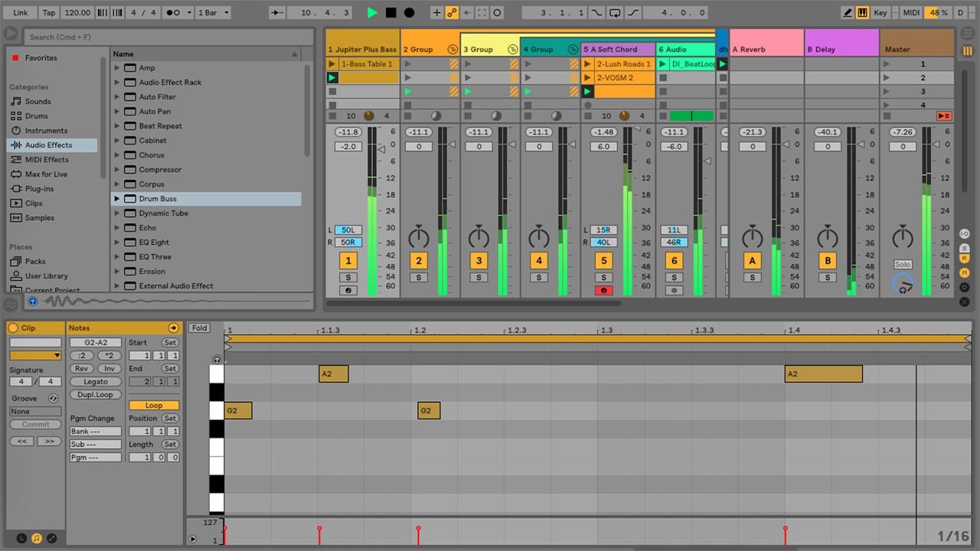
Task: Click in the browser search field
Action: 168,36
